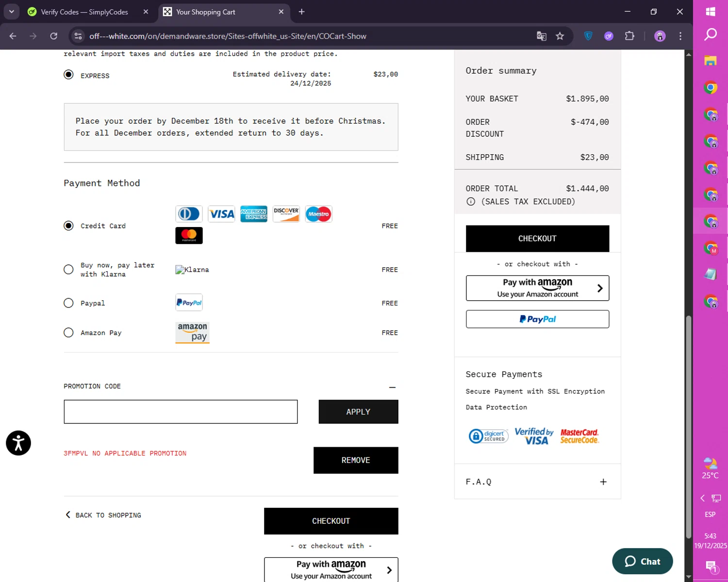Open File Explorer from taskbar
This screenshot has height=582, width=728.
click(711, 61)
